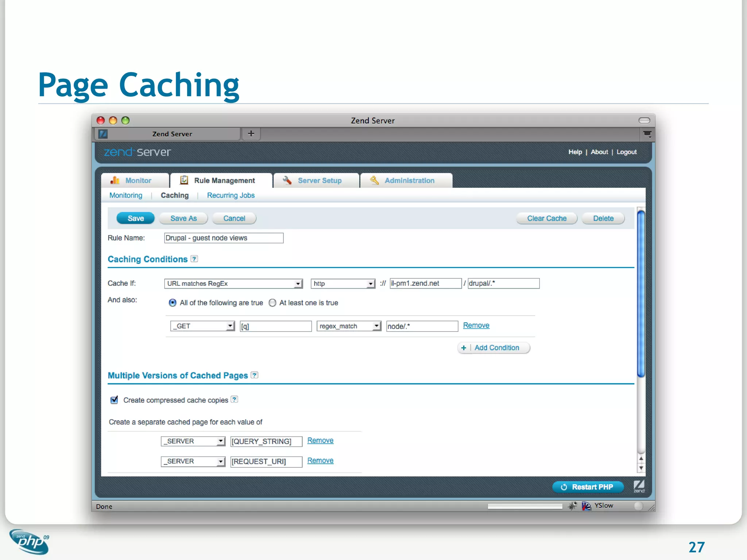Screen dimensions: 747x560
Task: Open the About link in header
Action: coord(599,152)
